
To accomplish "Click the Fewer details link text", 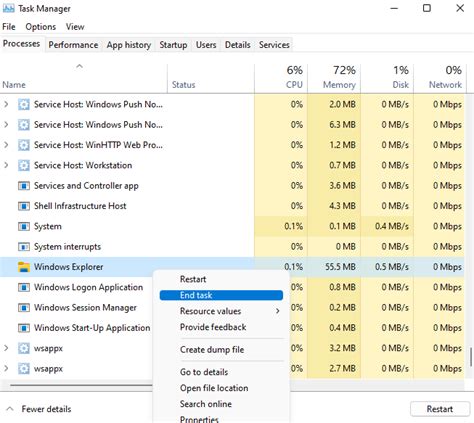I will 46,409.
